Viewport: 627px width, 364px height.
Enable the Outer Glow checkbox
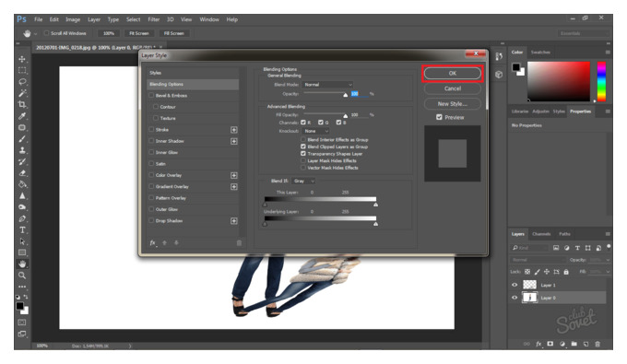click(x=151, y=209)
